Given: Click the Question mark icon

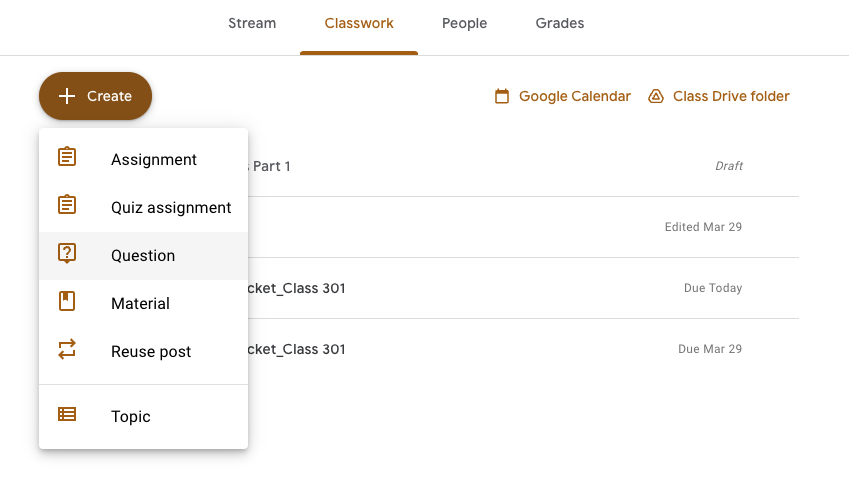Looking at the screenshot, I should [67, 255].
